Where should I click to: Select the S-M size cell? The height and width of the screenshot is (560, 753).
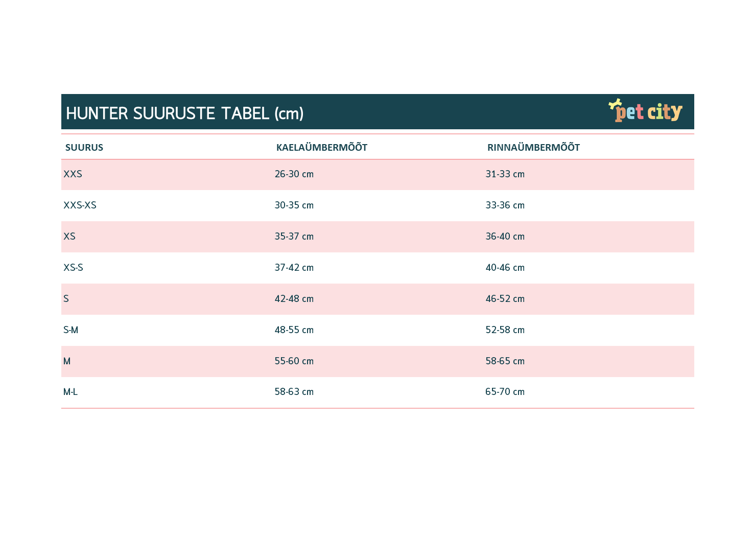(71, 330)
